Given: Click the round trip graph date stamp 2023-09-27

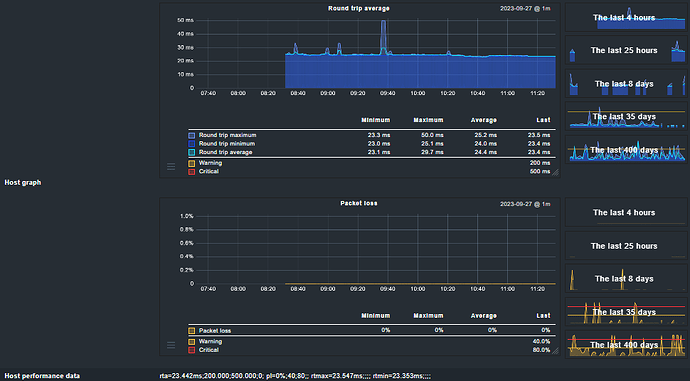Looking at the screenshot, I should click(525, 9).
